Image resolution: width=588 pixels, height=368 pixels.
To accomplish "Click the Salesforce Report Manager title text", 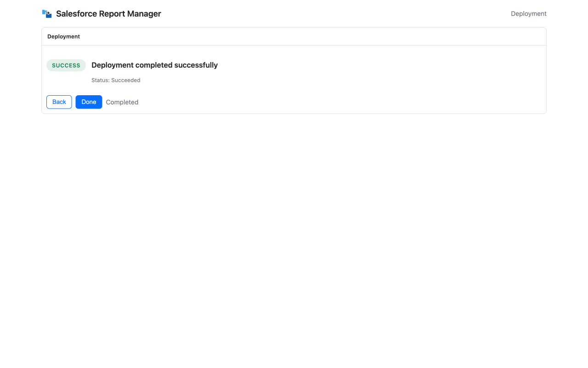I will pyautogui.click(x=108, y=13).
